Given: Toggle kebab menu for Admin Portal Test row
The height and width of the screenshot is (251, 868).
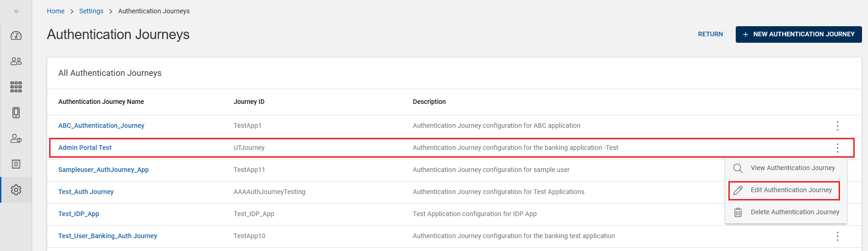Looking at the screenshot, I should pyautogui.click(x=837, y=148).
